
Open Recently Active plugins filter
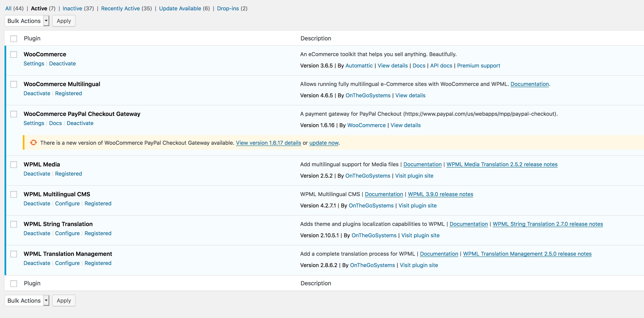pos(120,8)
